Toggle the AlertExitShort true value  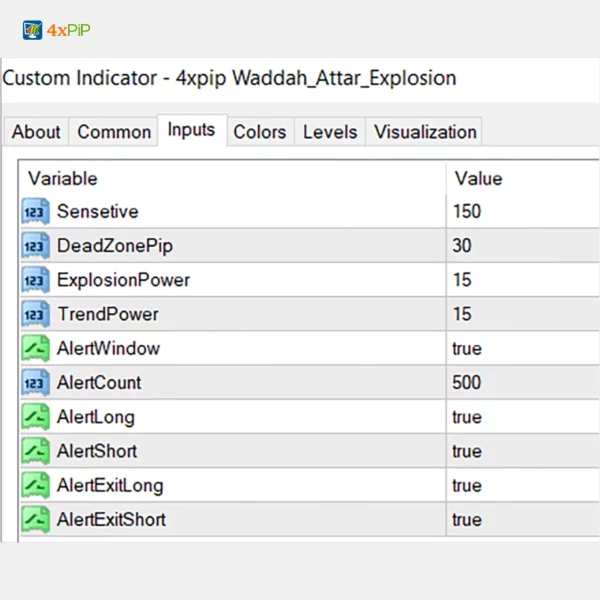pos(467,520)
